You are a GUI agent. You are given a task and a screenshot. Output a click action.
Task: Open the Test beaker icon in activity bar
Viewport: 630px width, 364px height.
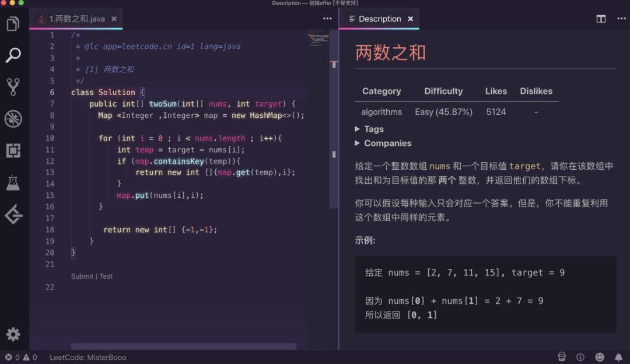(x=13, y=183)
